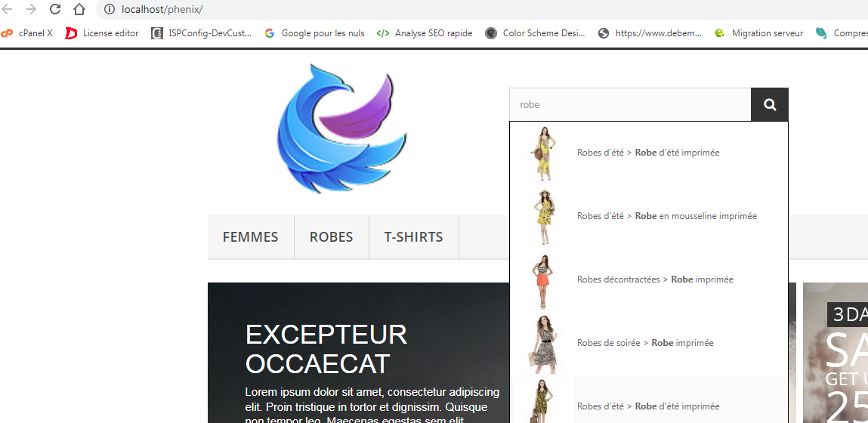The height and width of the screenshot is (423, 868).
Task: Click the browser back arrow
Action: (8, 9)
